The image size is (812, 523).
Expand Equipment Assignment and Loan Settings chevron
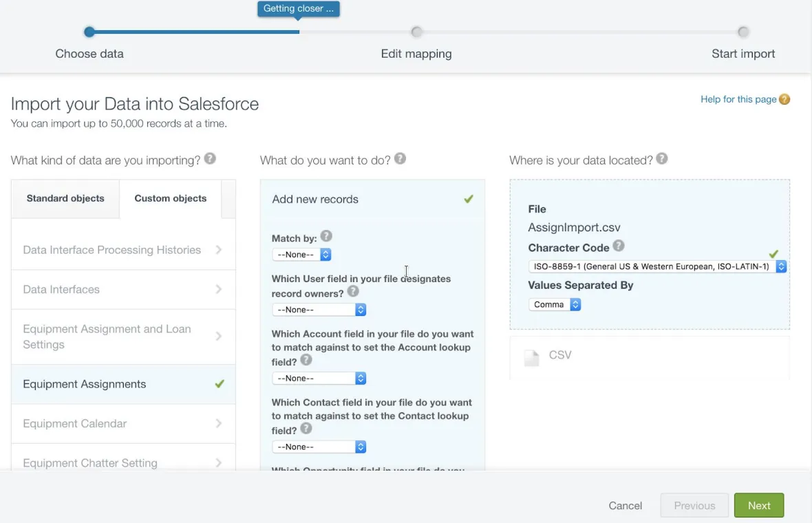click(x=219, y=337)
